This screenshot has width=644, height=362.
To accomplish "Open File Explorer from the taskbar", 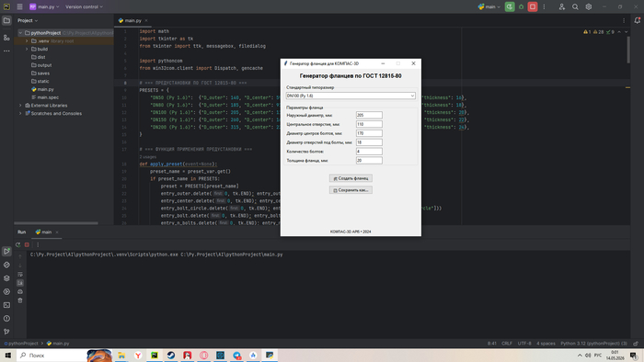I will (x=121, y=356).
